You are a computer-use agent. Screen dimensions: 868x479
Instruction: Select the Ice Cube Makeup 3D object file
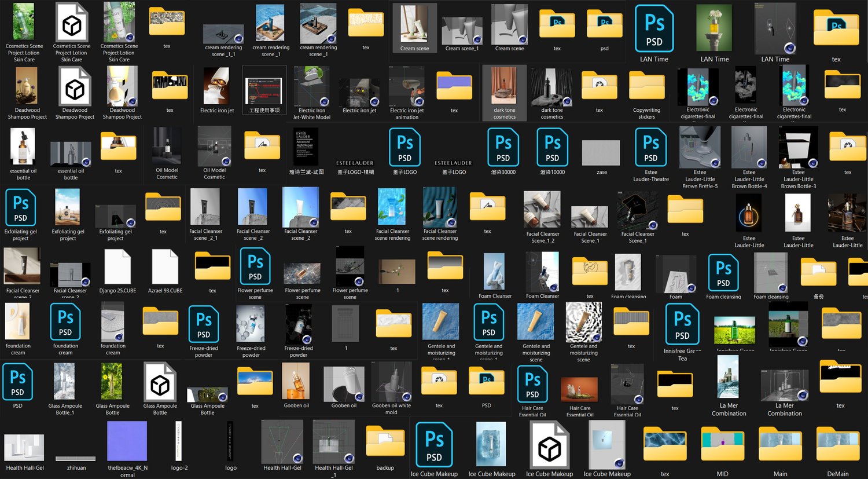[x=550, y=445]
